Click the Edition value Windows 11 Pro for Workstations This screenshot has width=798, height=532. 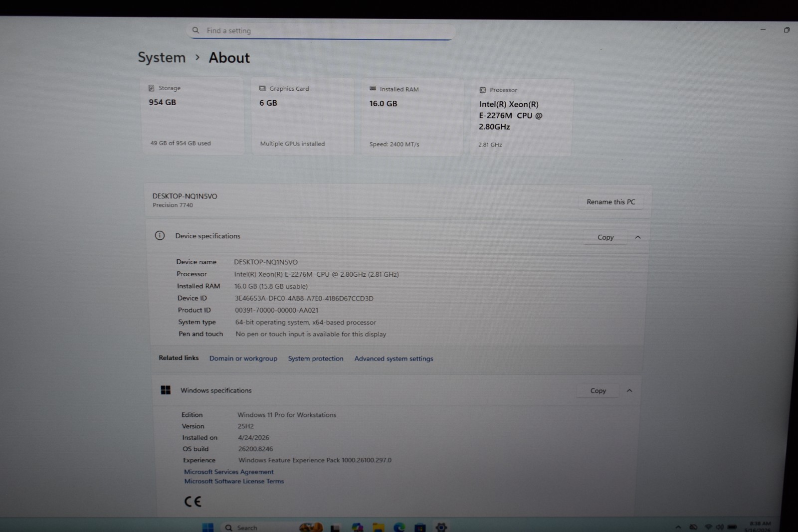coord(287,415)
